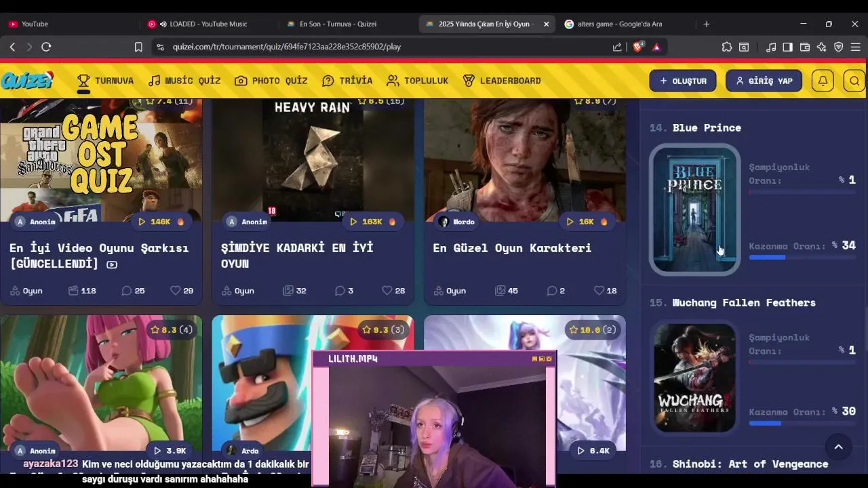Open the search in page toolbar icon

point(744,47)
